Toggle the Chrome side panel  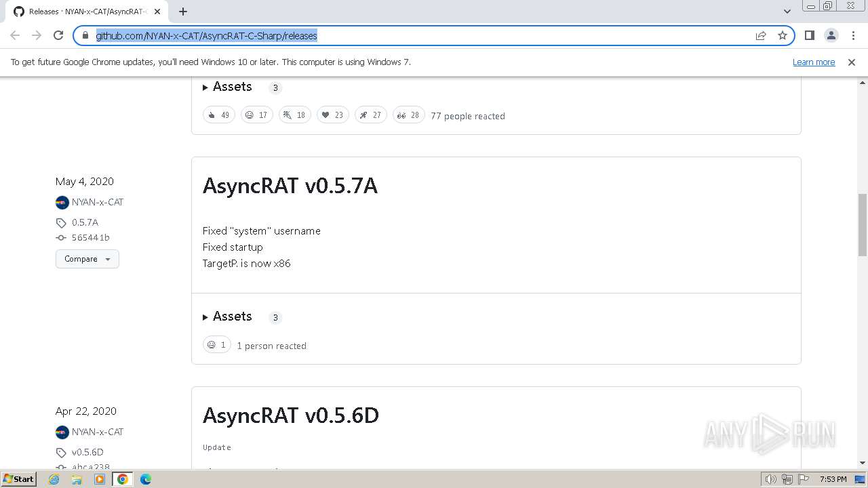[x=809, y=35]
